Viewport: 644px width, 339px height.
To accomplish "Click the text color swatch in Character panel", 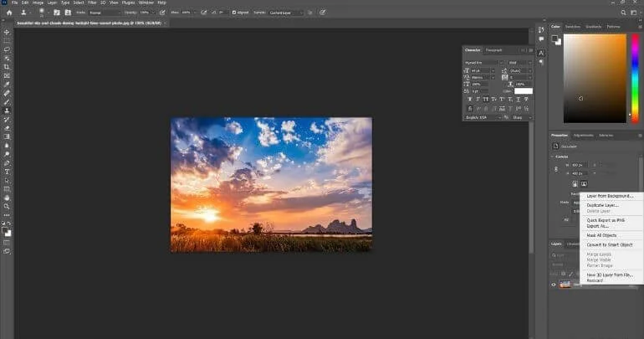I will 524,90.
